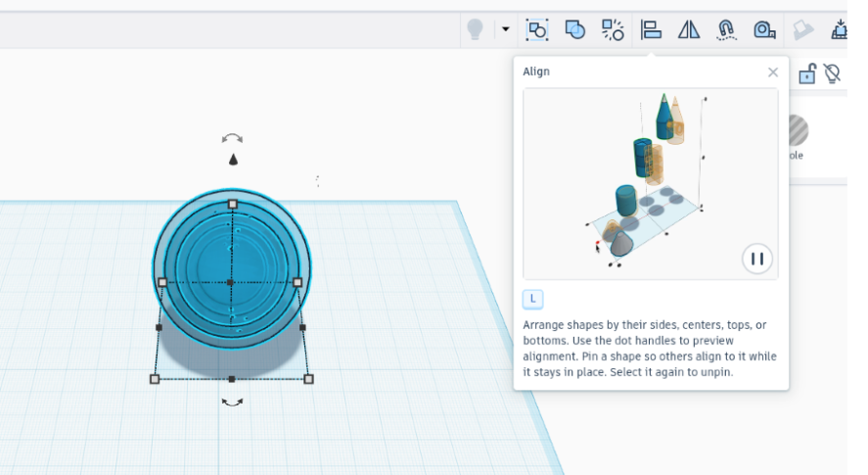Select the Ruler tape-measure icon

point(764,29)
